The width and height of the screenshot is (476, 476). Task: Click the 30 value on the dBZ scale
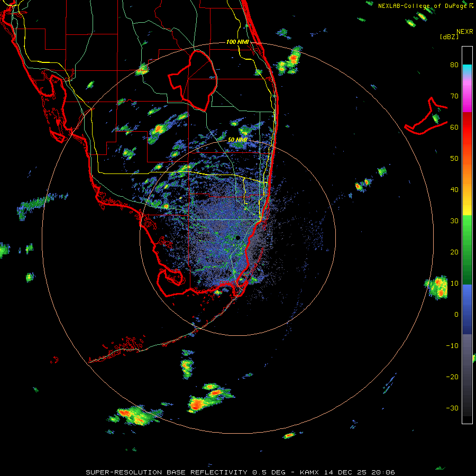[x=454, y=221]
